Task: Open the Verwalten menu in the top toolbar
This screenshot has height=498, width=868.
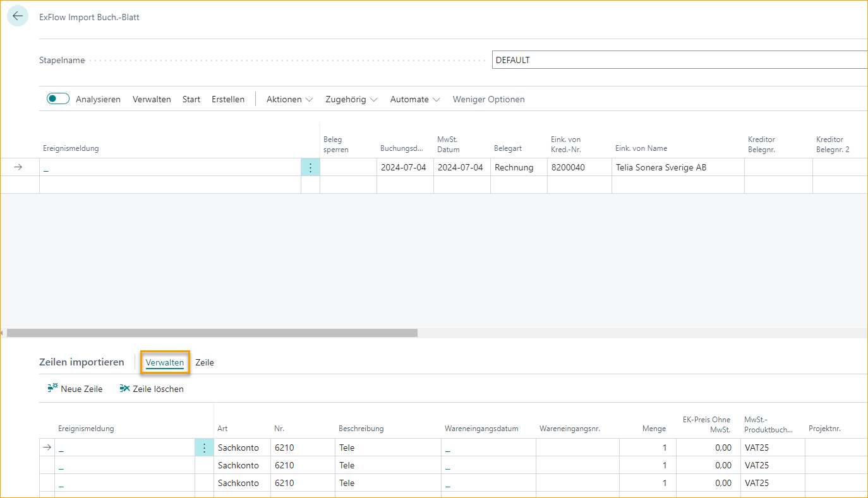Action: (x=152, y=99)
